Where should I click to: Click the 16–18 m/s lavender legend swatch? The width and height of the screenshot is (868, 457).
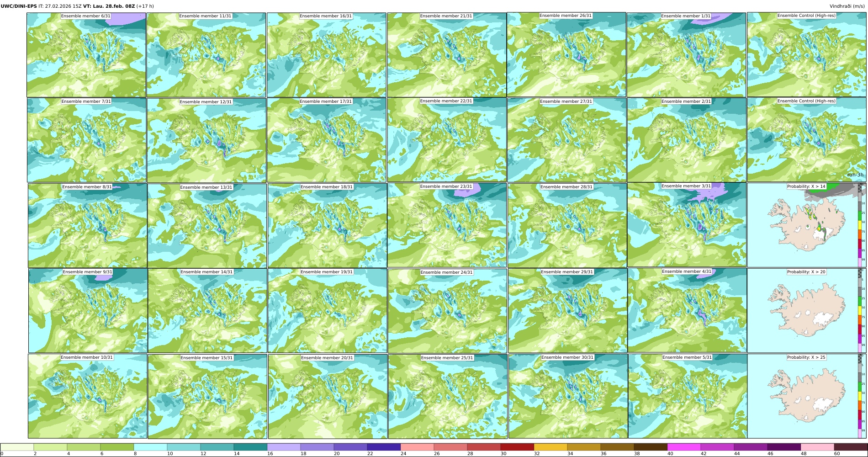pyautogui.click(x=284, y=447)
